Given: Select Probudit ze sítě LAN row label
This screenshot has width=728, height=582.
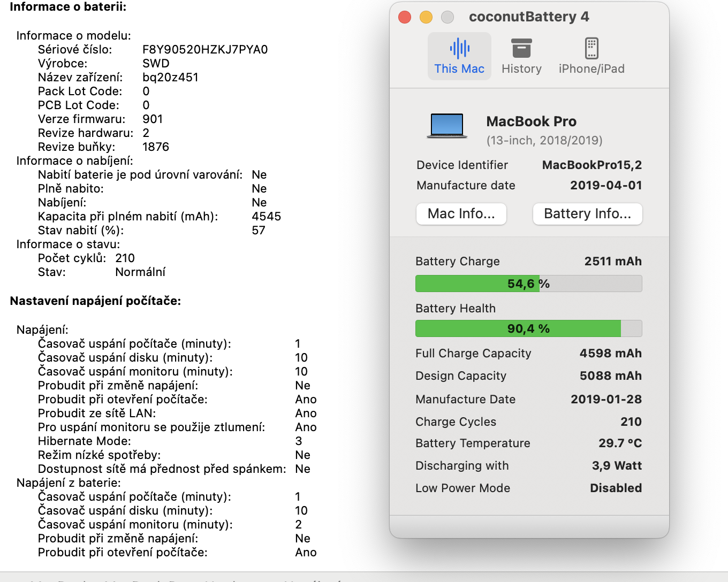Looking at the screenshot, I should (x=97, y=413).
